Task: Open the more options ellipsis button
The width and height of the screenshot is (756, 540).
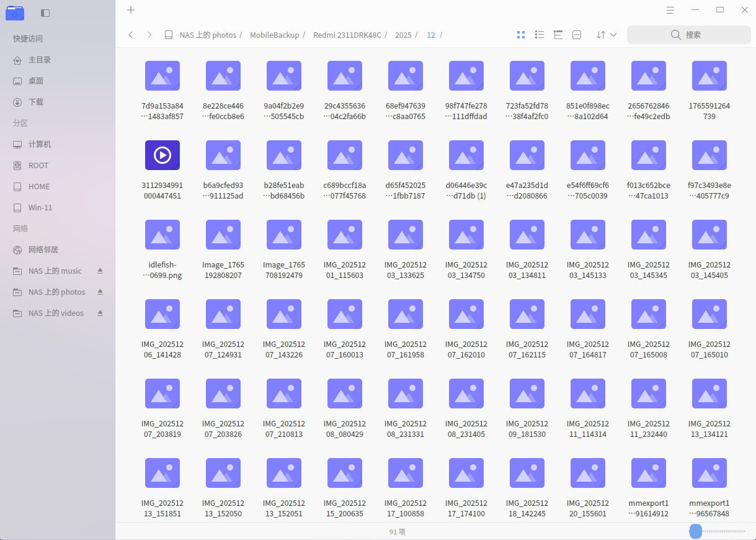Action: tap(577, 35)
